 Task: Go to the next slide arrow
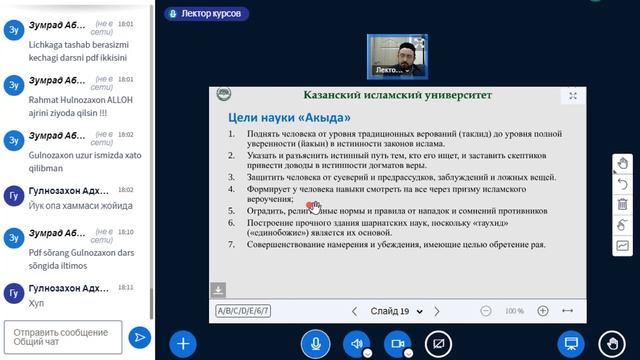437,311
